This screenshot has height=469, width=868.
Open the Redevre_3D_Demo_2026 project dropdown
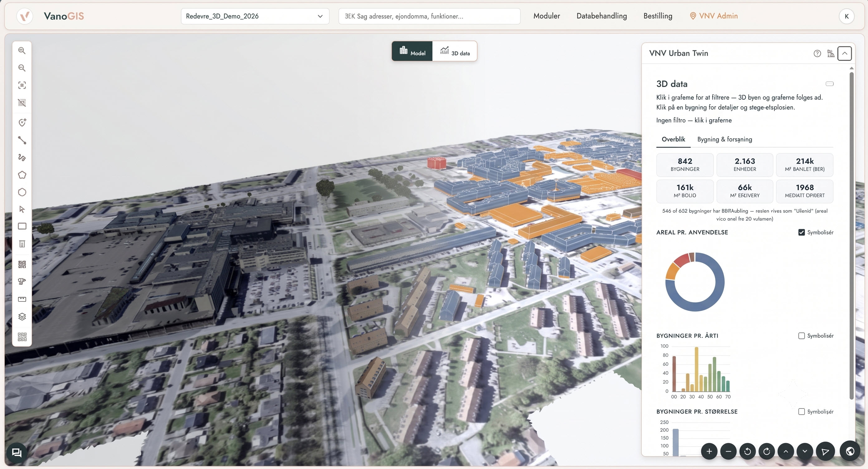pyautogui.click(x=255, y=16)
